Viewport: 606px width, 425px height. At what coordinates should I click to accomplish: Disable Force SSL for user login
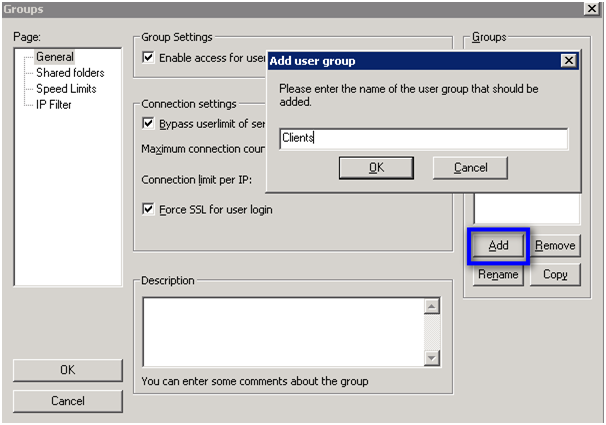click(148, 210)
